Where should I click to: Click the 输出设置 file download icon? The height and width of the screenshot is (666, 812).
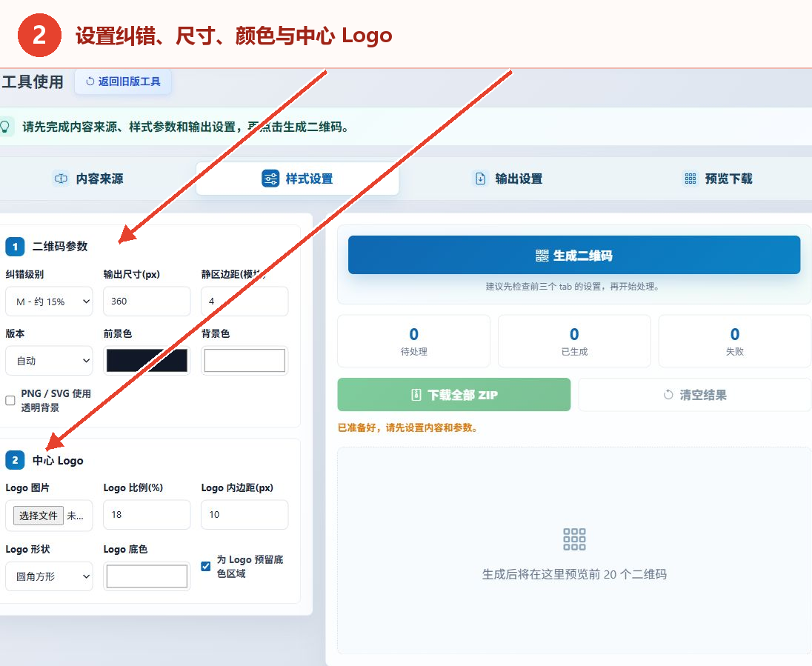click(x=481, y=179)
